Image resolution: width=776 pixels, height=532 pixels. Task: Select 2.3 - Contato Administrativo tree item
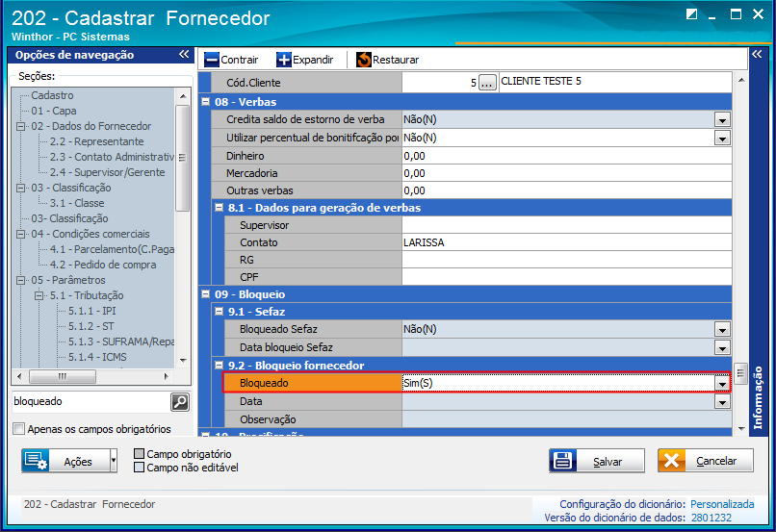(x=112, y=157)
